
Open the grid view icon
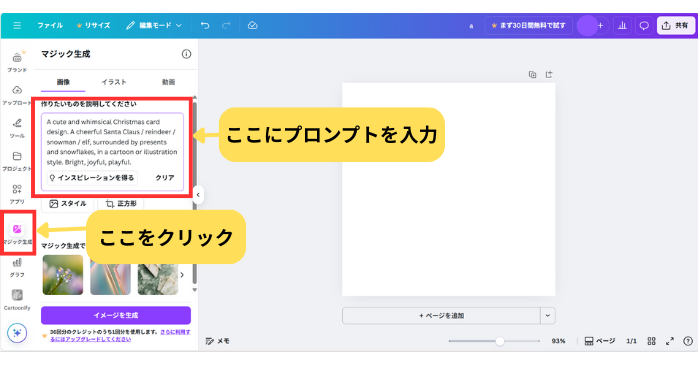pyautogui.click(x=651, y=341)
